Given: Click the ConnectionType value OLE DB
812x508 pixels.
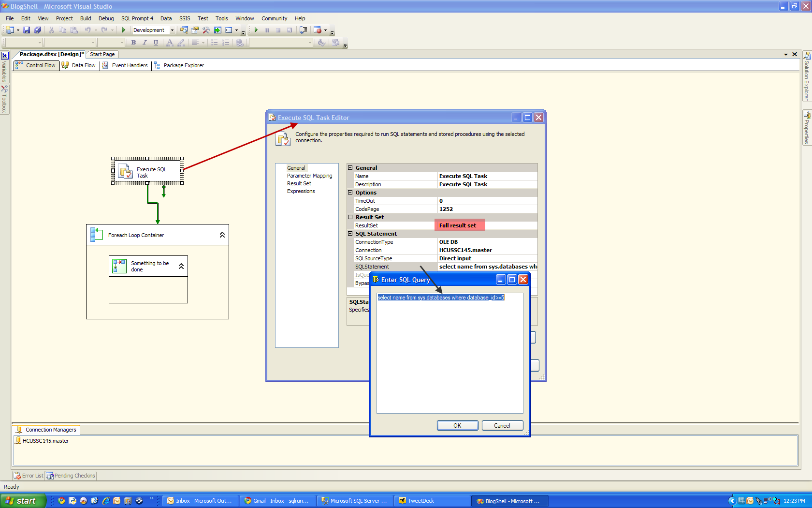Looking at the screenshot, I should (487, 242).
